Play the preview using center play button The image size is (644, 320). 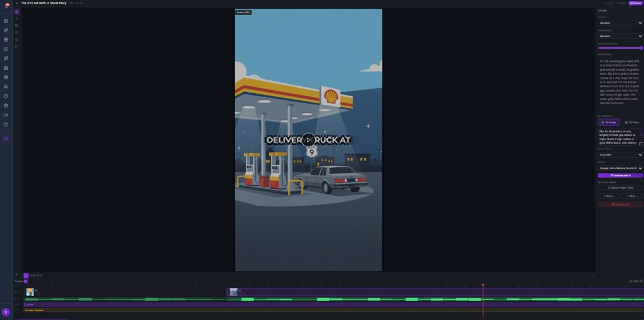pos(309,140)
